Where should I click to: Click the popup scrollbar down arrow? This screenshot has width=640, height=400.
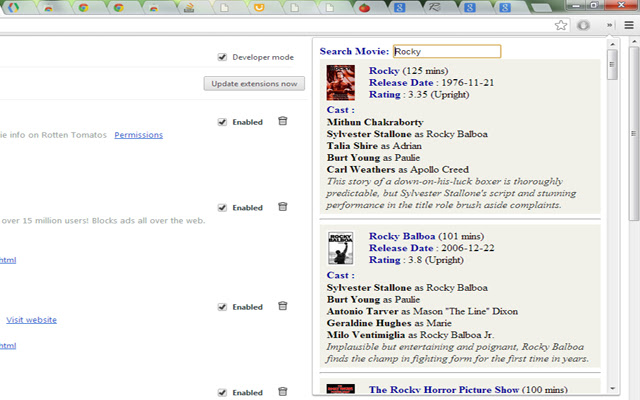click(x=612, y=389)
